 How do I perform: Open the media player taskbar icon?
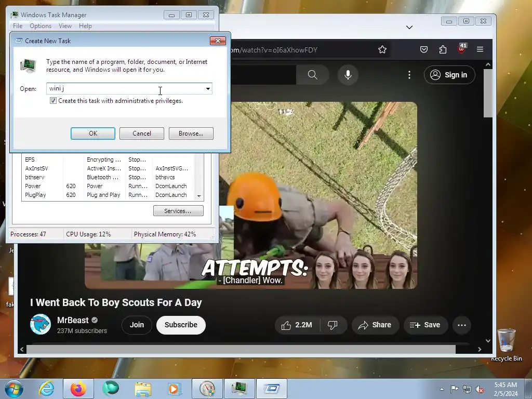click(175, 389)
